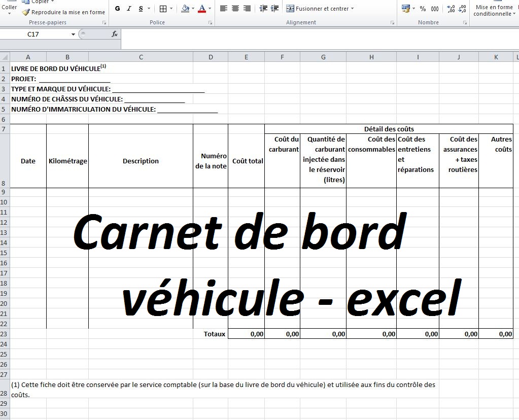
Task: Open Mise en forme conditionnelle menu
Action: 494,10
